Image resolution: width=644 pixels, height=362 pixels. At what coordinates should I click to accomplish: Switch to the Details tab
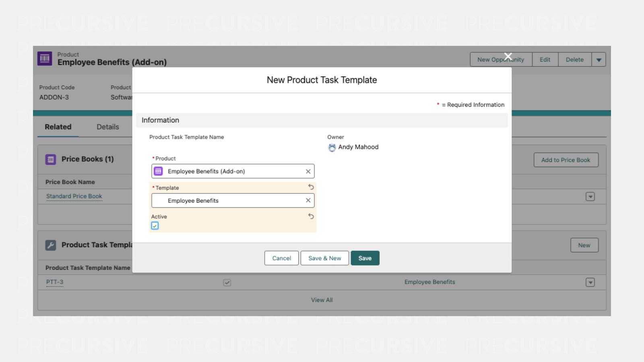click(x=107, y=127)
